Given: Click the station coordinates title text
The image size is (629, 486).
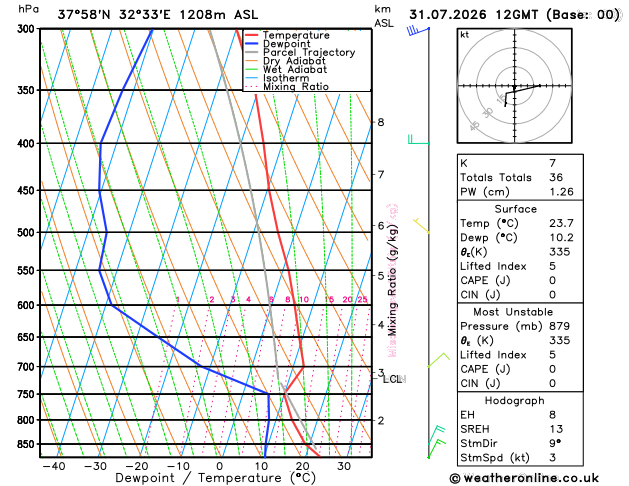Looking at the screenshot, I should click(158, 15).
